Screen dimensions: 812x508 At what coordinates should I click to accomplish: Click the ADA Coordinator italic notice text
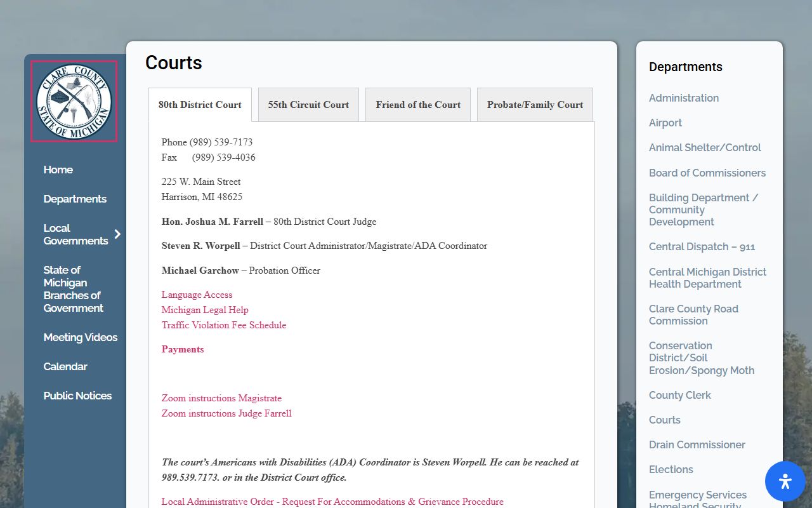(x=370, y=470)
